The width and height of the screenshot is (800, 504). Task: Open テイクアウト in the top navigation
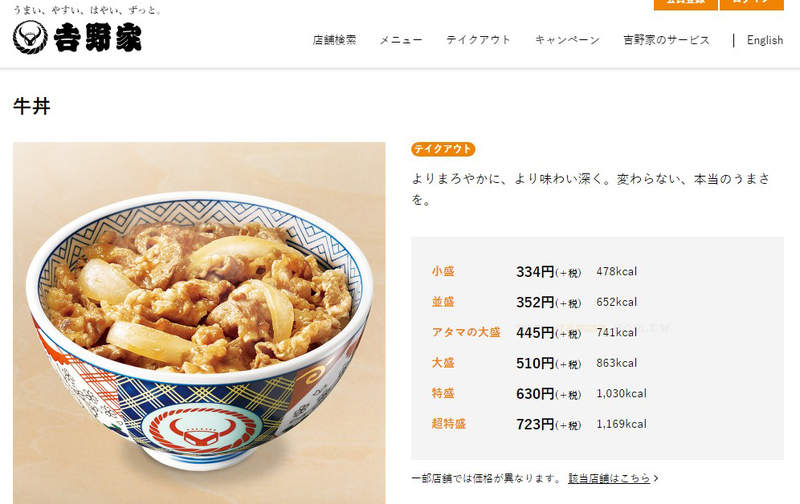pyautogui.click(x=478, y=40)
